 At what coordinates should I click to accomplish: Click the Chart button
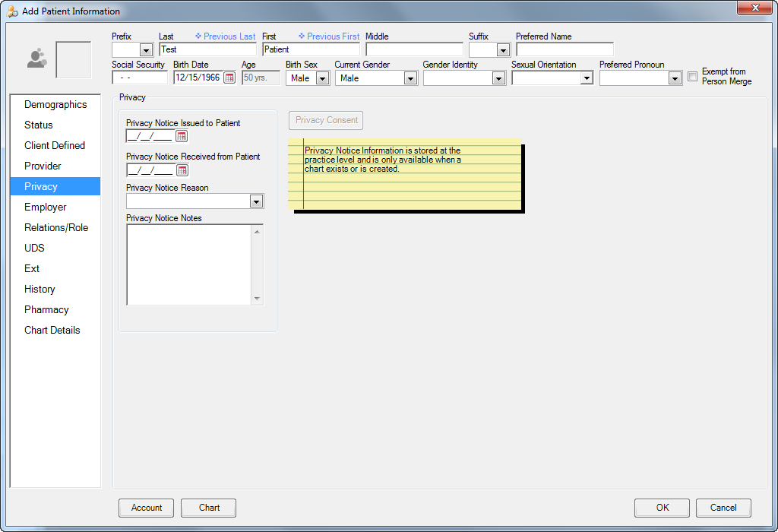tap(209, 508)
